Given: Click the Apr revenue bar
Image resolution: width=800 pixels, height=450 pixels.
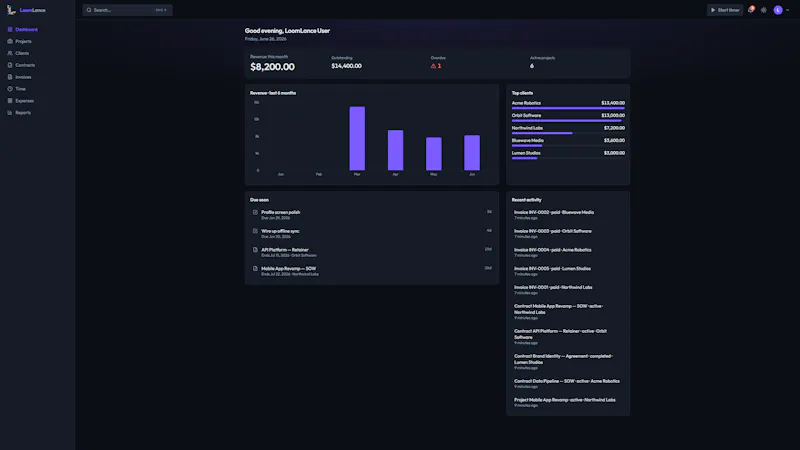Looking at the screenshot, I should pyautogui.click(x=395, y=150).
